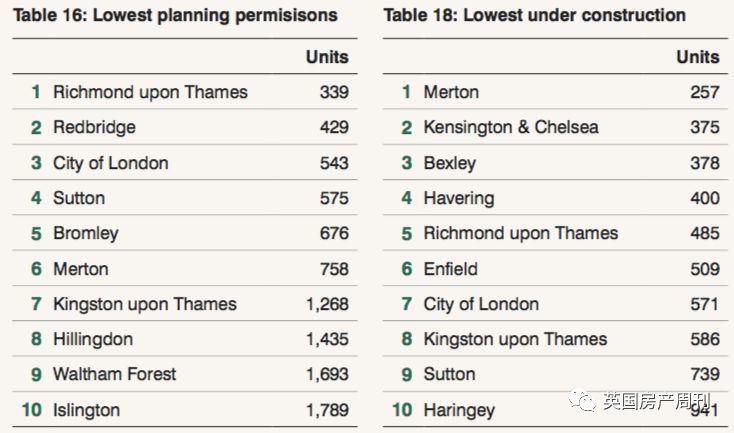Click the 1,268 value for Kingston upon Thames

(x=327, y=304)
